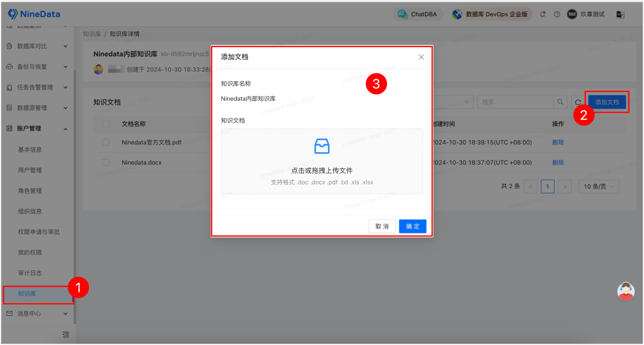Open 我的权限 in sidebar
The height and width of the screenshot is (345, 644).
pyautogui.click(x=30, y=252)
